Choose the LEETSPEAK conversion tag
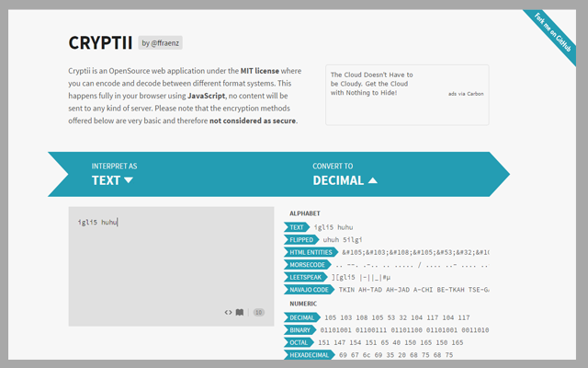 (x=306, y=277)
